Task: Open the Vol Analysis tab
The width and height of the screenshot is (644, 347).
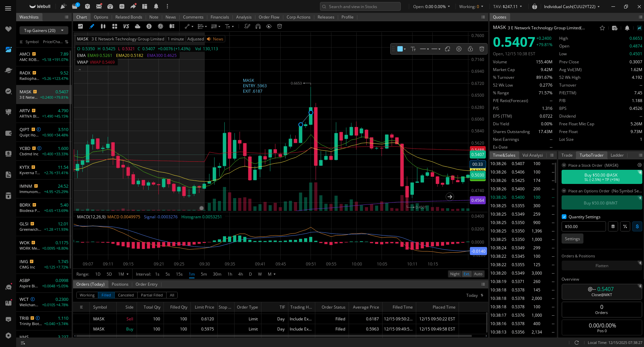Action: pos(532,155)
